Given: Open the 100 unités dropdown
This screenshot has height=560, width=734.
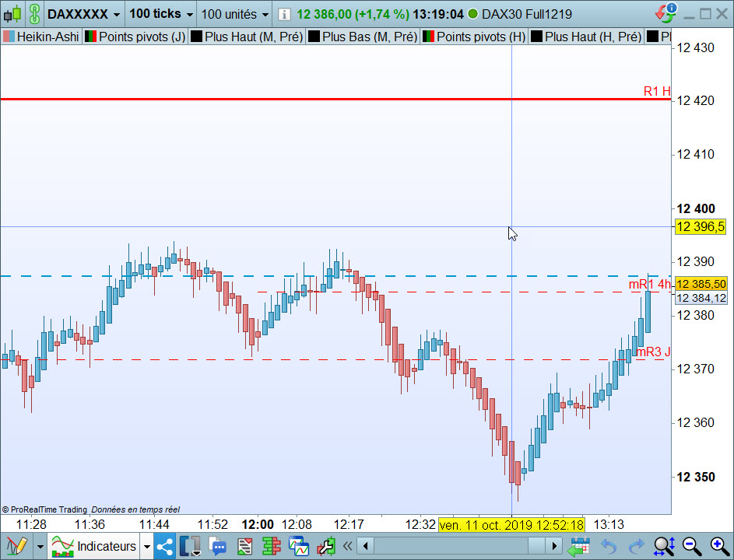Looking at the screenshot, I should 235,14.
